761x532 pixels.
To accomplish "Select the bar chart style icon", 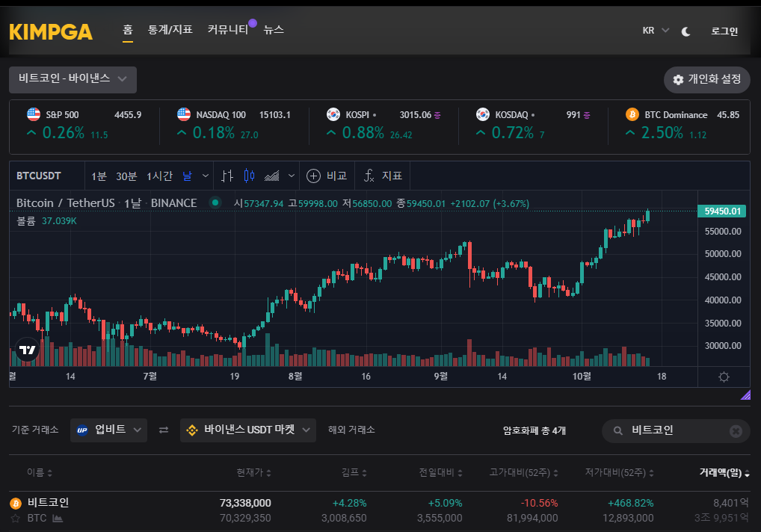I will pos(227,176).
